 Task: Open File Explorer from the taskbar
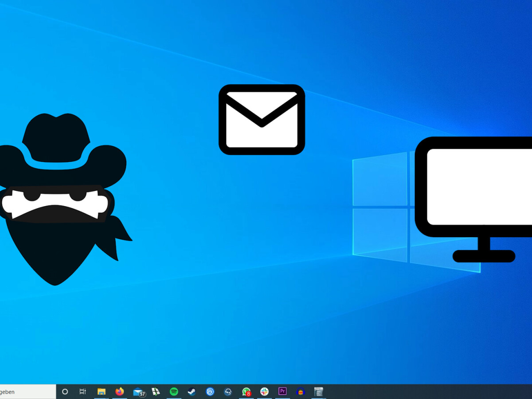click(102, 391)
